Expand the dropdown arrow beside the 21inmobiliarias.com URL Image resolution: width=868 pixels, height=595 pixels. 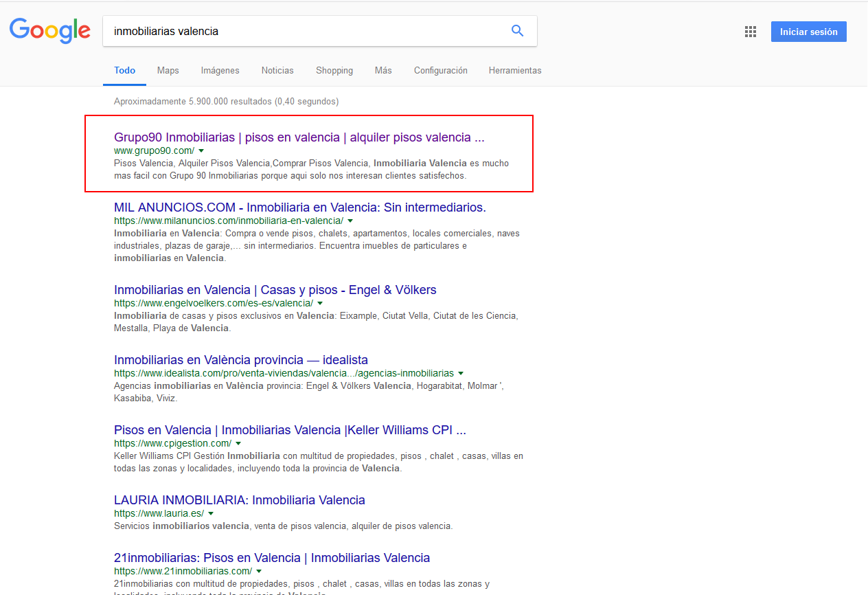259,571
